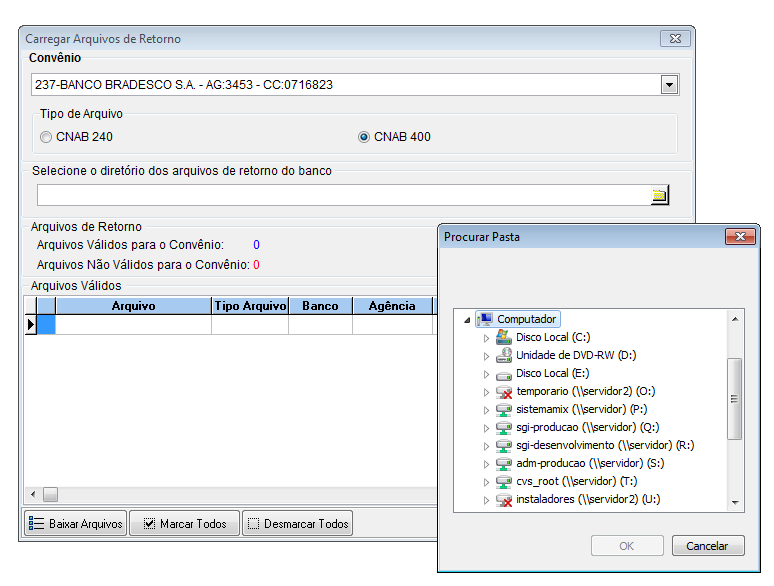Click the Baixar Arquivos button

click(x=76, y=524)
